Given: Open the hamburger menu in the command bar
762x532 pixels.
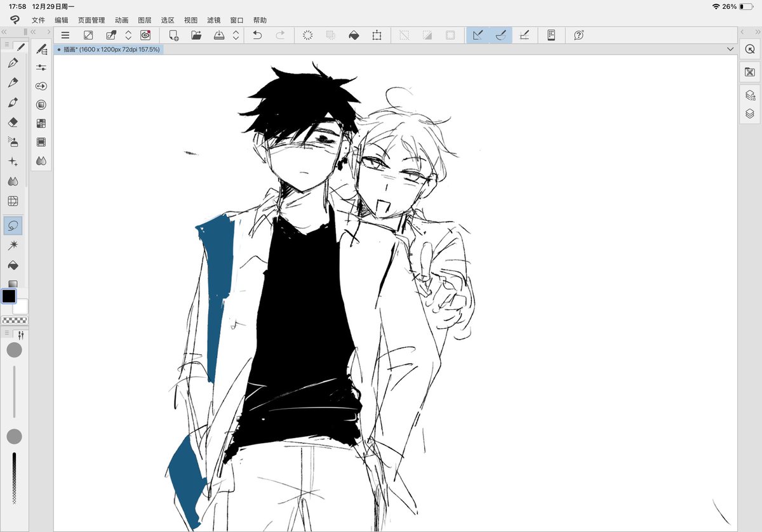Looking at the screenshot, I should 65,36.
